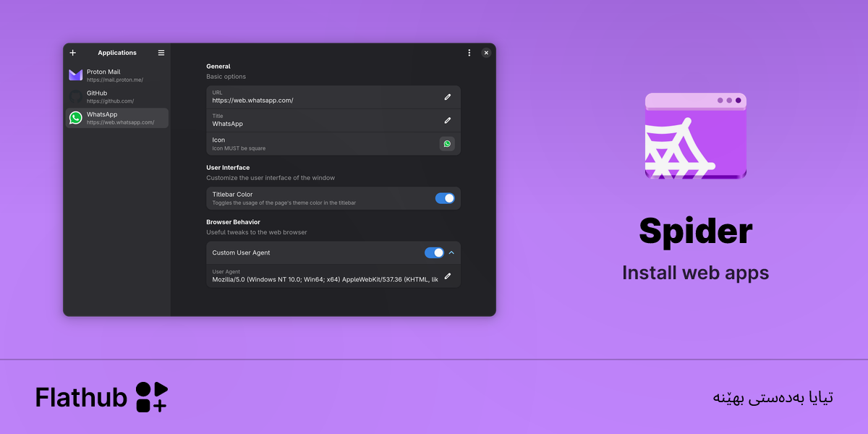Click the Kurdish text "تیایا بەدەستی بهێنە"
Screen dimensions: 868x434
click(x=773, y=398)
